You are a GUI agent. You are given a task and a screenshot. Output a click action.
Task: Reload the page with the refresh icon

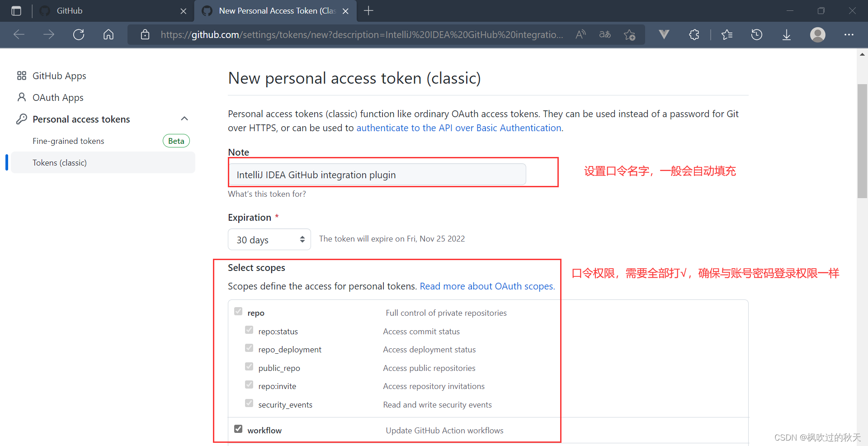coord(79,35)
